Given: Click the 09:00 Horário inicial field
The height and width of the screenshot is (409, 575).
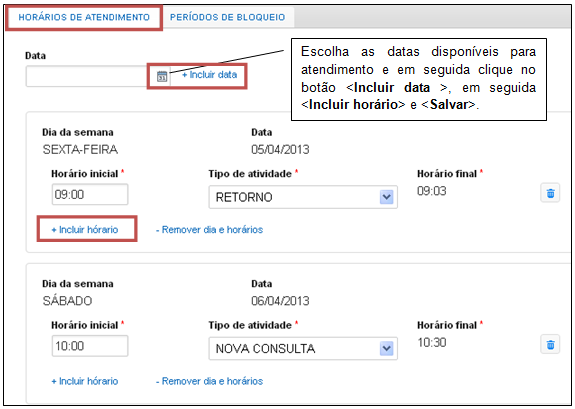Looking at the screenshot, I should pos(90,194).
